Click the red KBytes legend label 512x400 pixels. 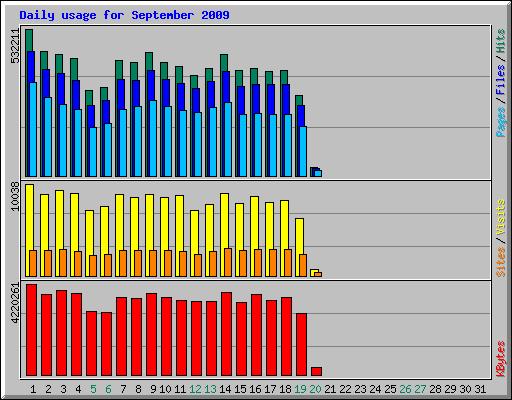[x=501, y=359]
